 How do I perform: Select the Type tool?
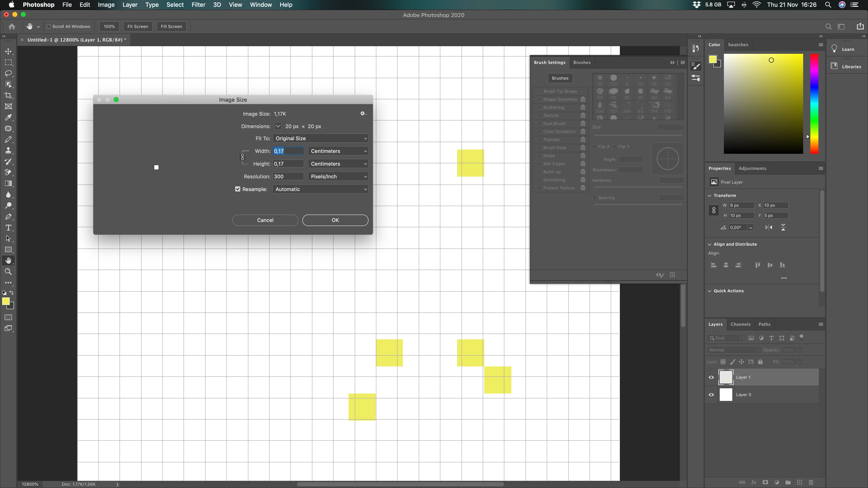click(8, 228)
